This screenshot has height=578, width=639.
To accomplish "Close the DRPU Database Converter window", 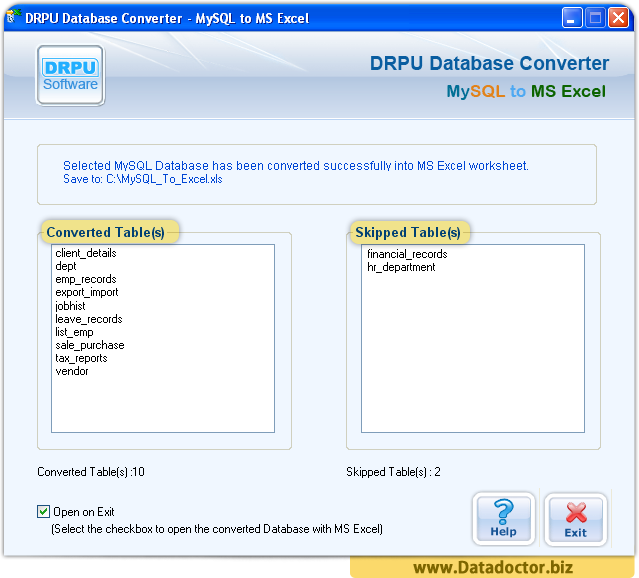I will [x=618, y=18].
